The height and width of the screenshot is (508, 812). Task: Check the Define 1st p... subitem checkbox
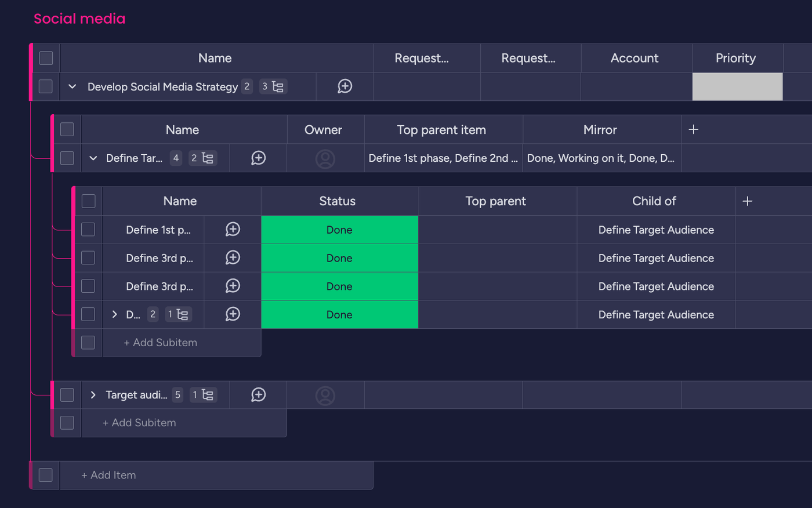(88, 230)
